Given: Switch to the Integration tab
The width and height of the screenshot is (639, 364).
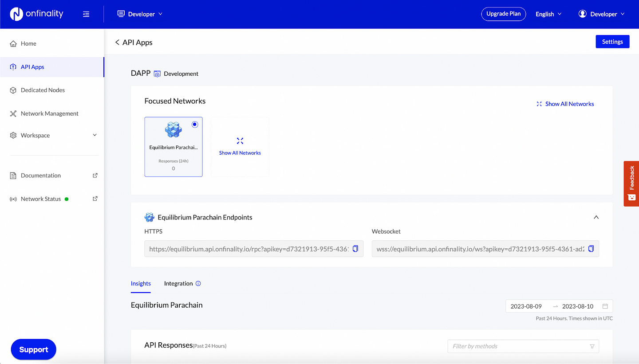Looking at the screenshot, I should pos(178,284).
